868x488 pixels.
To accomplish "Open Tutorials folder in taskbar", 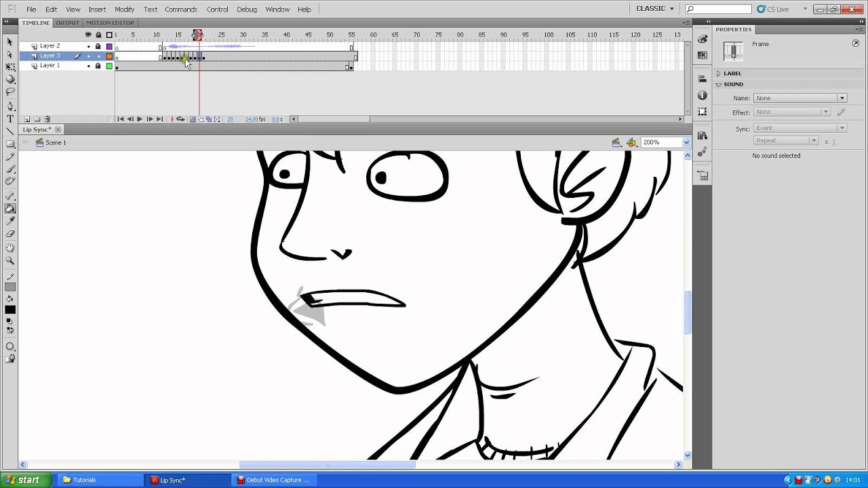I will click(100, 480).
